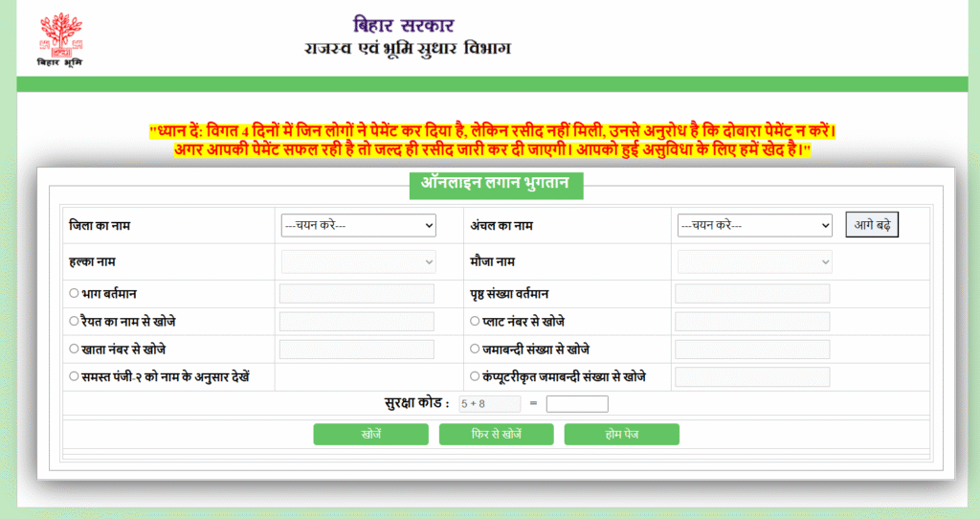Viewport: 980px width, 519px height.
Task: Choose the खाता नंबर से खोजे radio button
Action: [x=74, y=349]
